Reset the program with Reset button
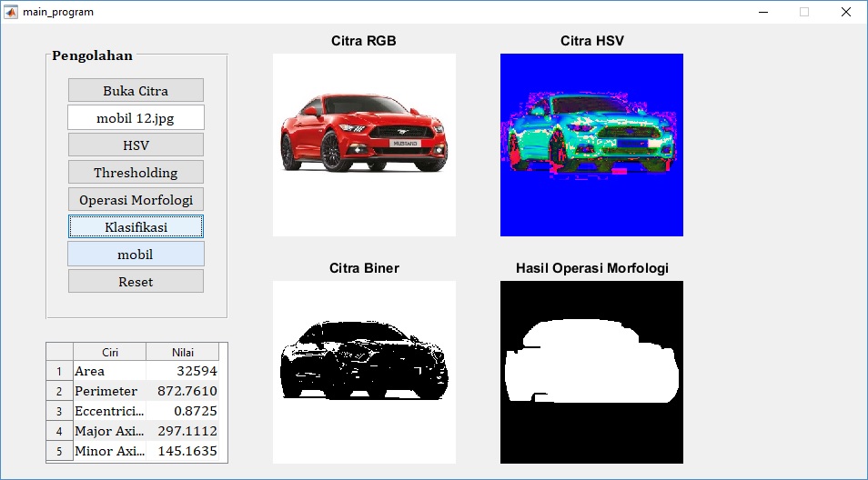The width and height of the screenshot is (868, 480). (x=136, y=281)
